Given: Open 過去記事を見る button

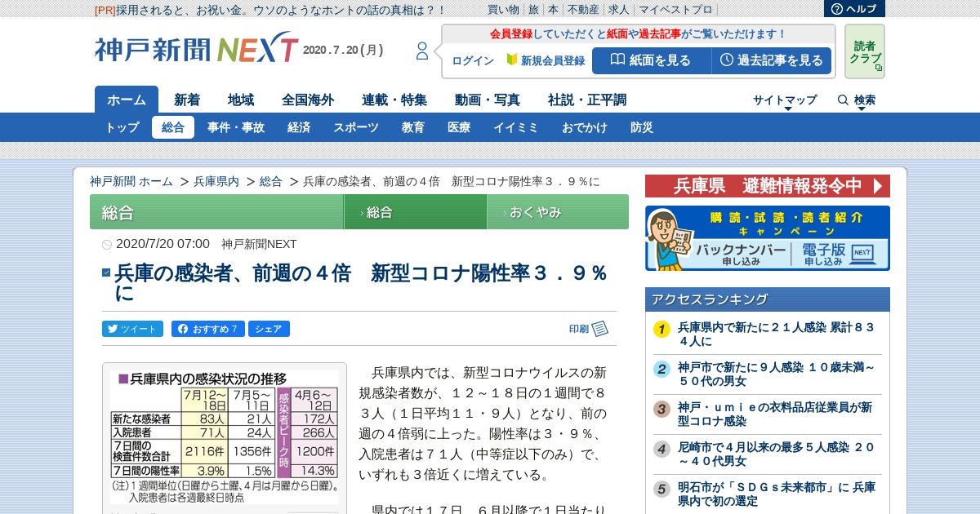Looking at the screenshot, I should click(x=772, y=60).
